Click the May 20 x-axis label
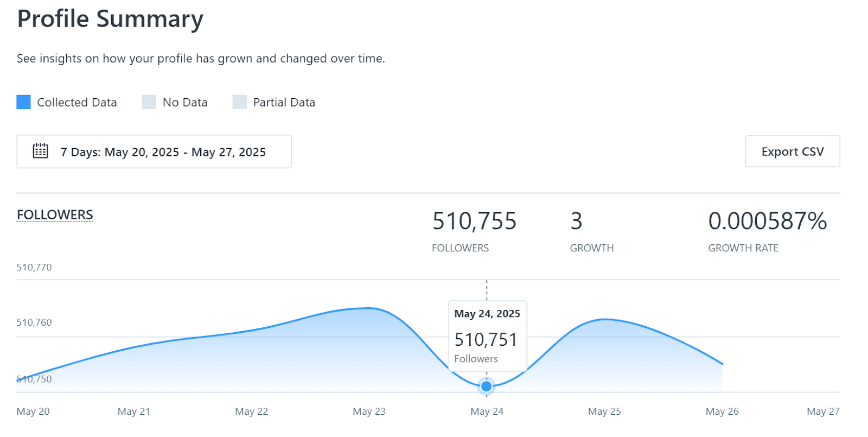This screenshot has width=868, height=437. click(x=33, y=411)
